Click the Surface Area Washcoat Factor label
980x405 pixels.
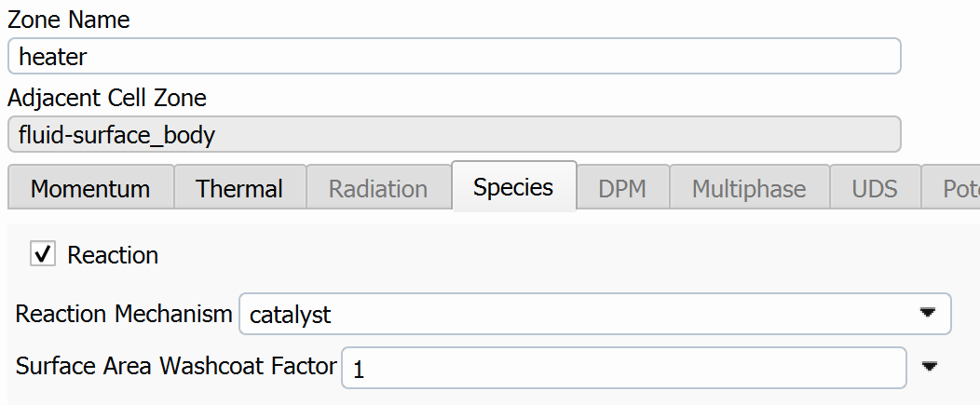[176, 366]
